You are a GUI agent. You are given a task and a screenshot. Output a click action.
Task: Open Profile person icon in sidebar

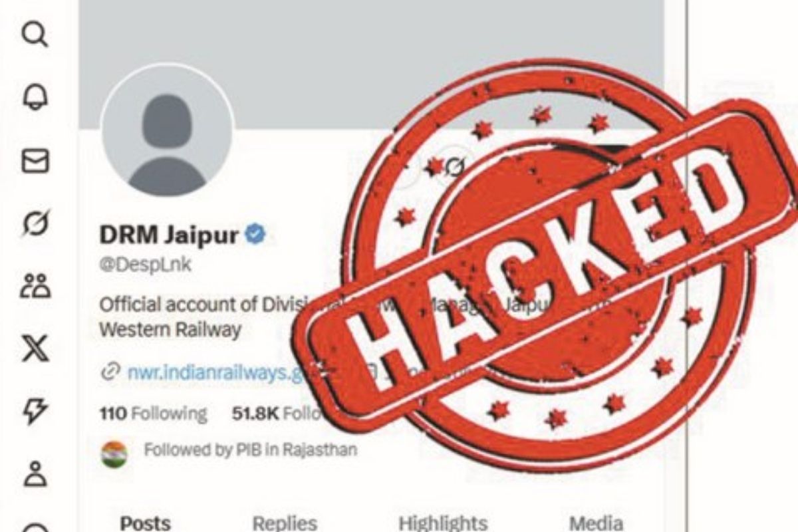pos(35,474)
